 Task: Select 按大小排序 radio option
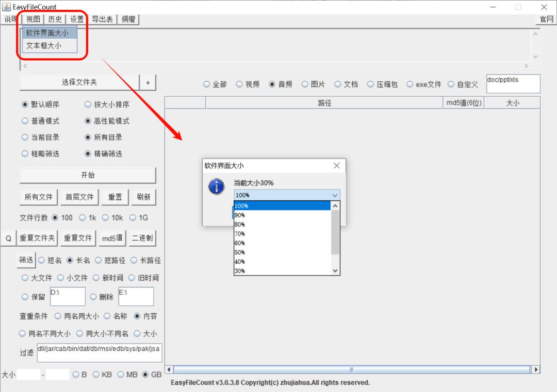(107, 105)
